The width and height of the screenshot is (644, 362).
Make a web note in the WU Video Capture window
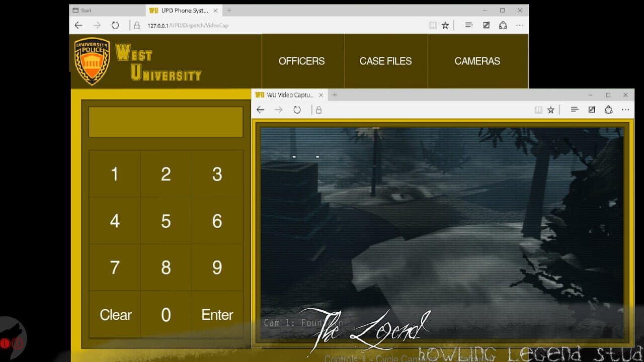click(592, 110)
